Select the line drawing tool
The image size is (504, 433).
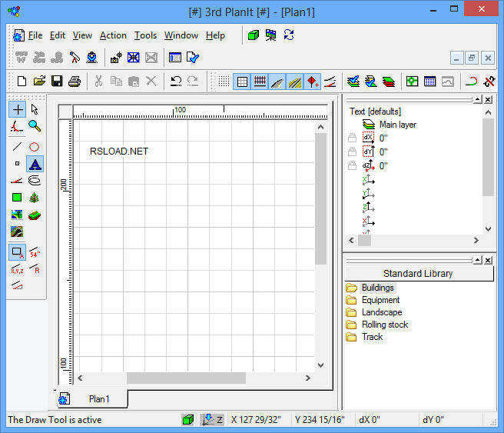[18, 147]
